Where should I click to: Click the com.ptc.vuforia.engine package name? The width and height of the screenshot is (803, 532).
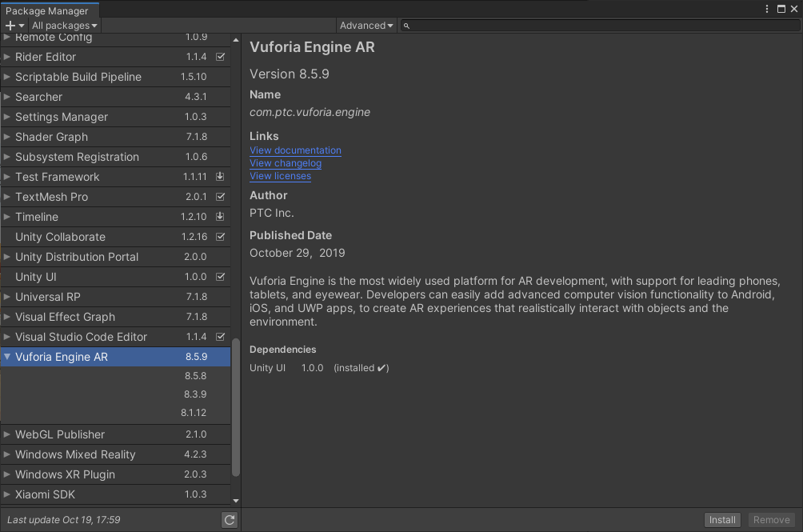click(310, 112)
